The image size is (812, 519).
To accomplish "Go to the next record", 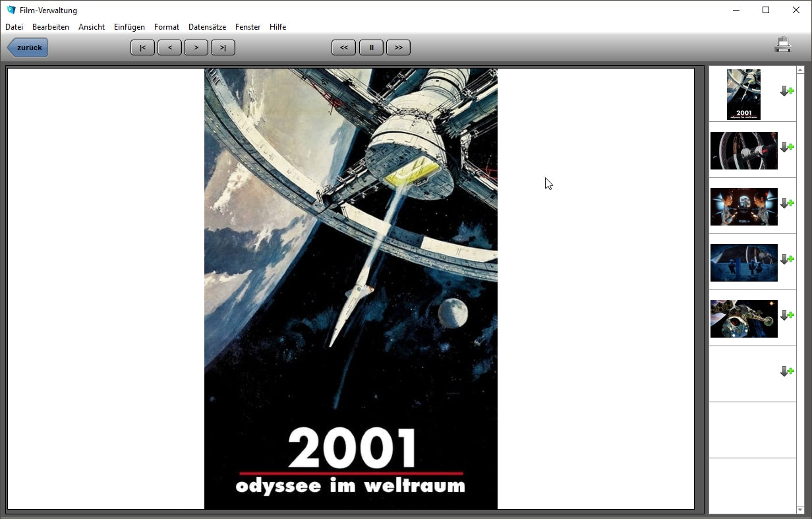I will pos(196,47).
